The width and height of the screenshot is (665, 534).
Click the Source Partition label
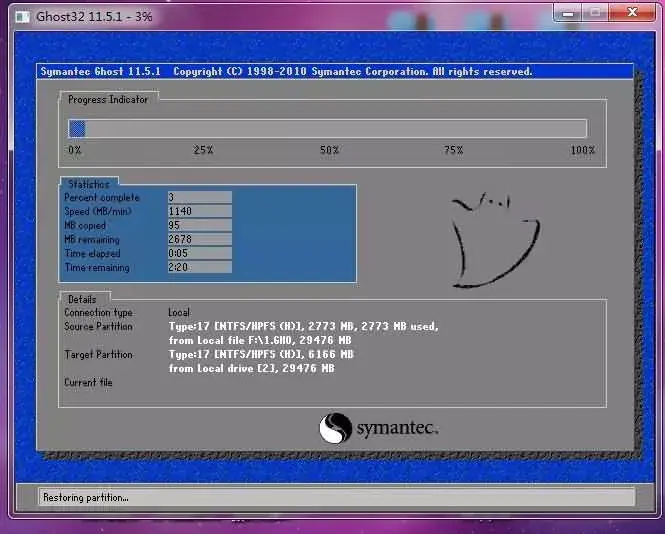[x=98, y=327]
